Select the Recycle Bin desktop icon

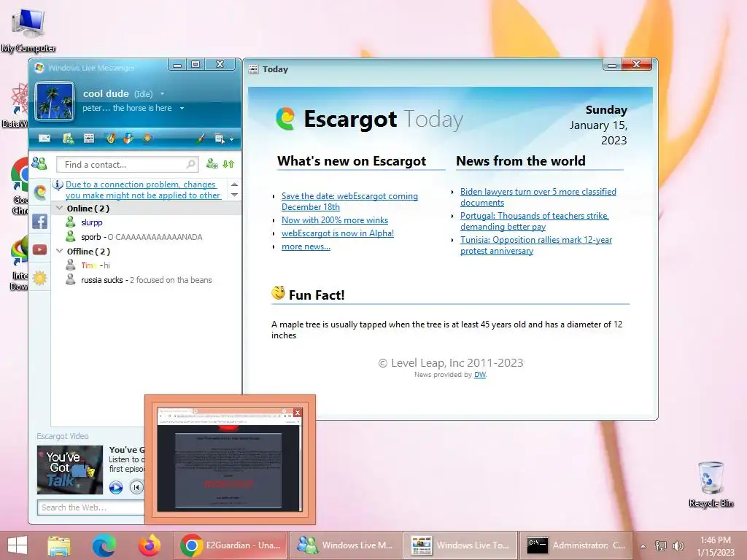click(711, 484)
